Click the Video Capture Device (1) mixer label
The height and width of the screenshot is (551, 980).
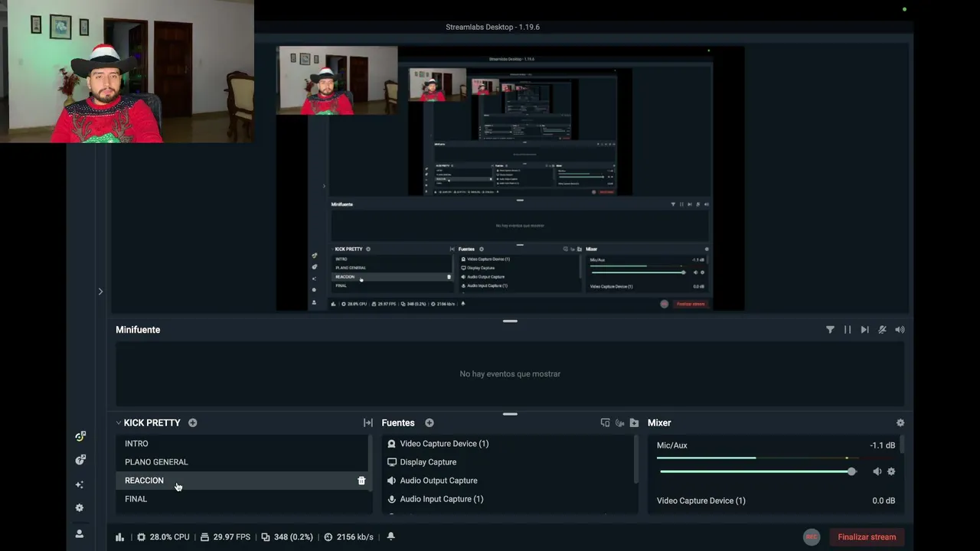[701, 500]
